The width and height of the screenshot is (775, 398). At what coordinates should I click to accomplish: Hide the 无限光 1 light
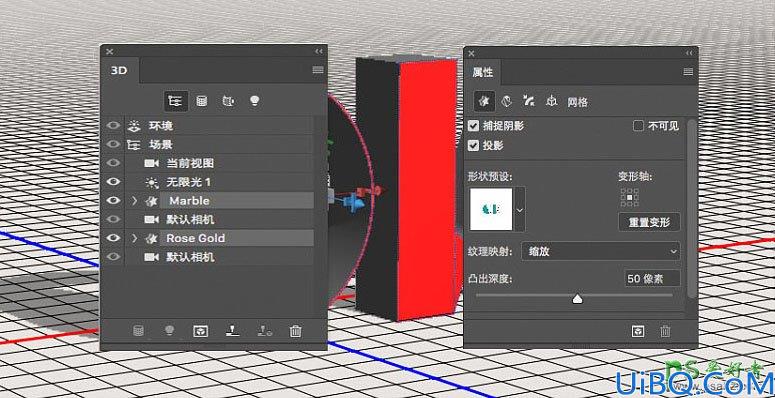tap(114, 182)
